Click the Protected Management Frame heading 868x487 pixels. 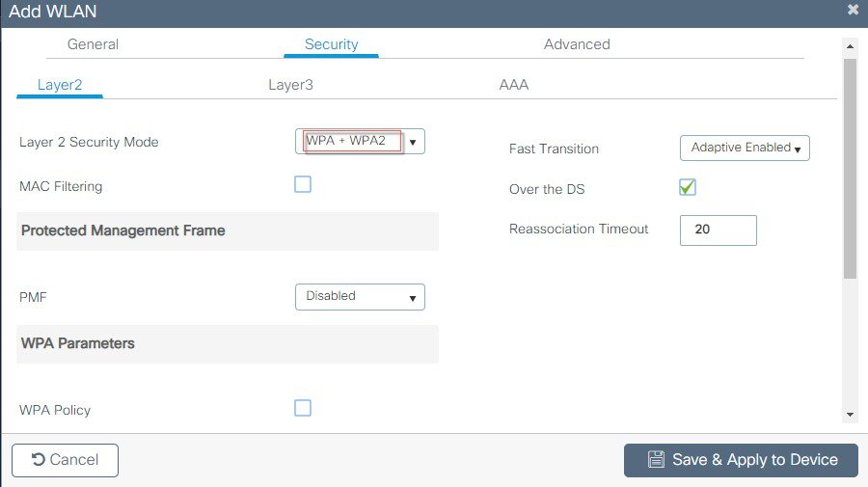122,230
